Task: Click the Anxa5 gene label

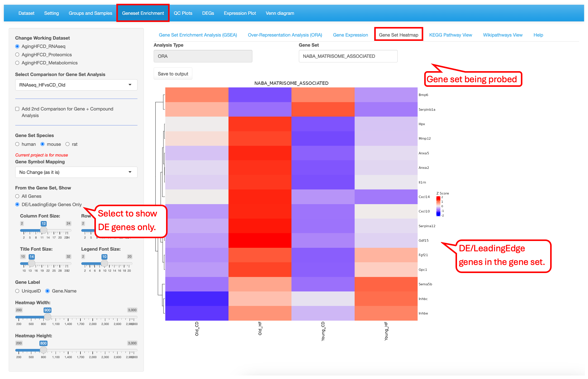Action: click(x=424, y=153)
